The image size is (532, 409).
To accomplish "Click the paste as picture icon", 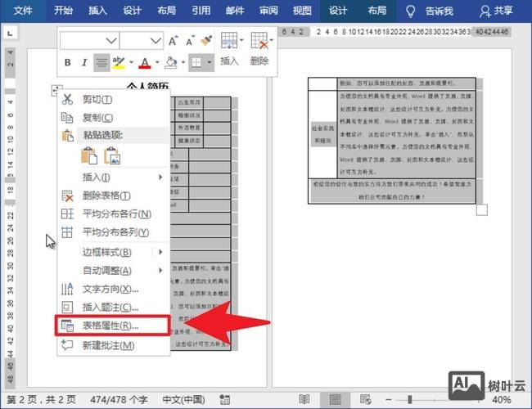I will click(x=112, y=155).
